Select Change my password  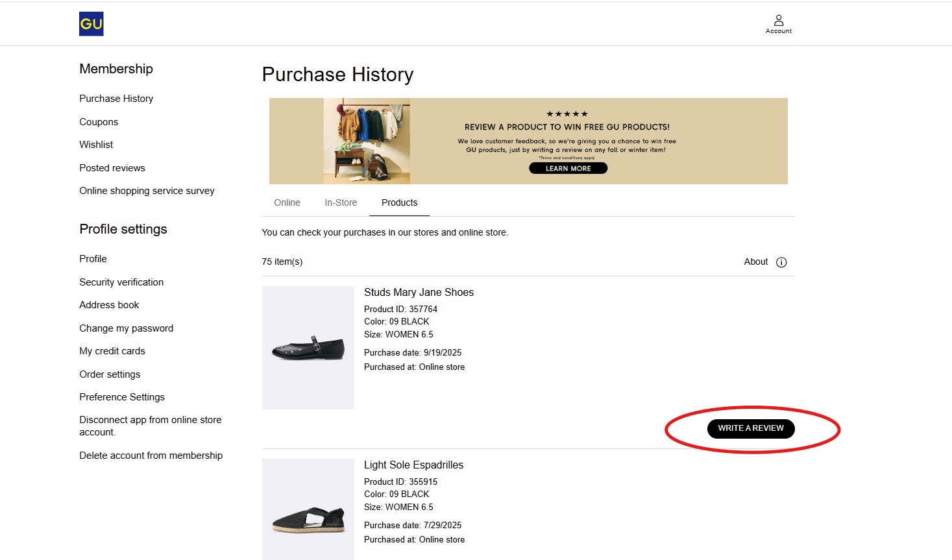pos(126,328)
